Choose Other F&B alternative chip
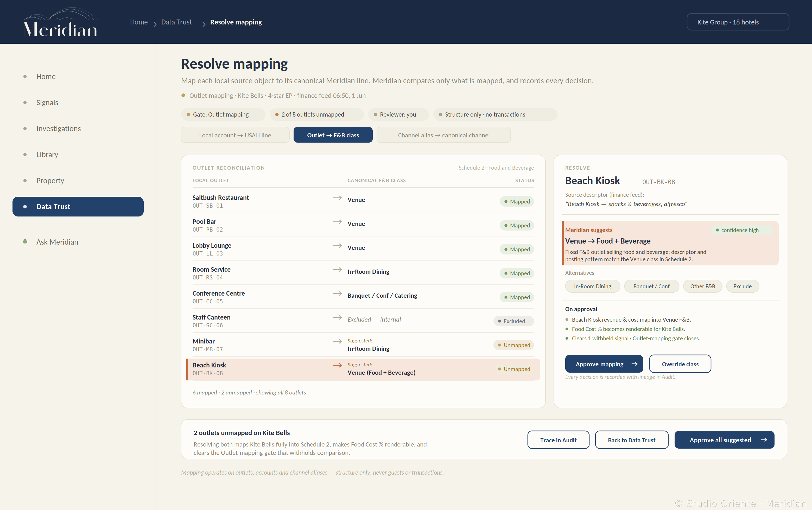 (x=702, y=286)
